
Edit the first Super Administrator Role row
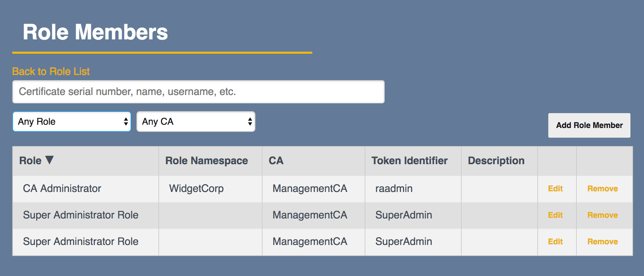(555, 215)
